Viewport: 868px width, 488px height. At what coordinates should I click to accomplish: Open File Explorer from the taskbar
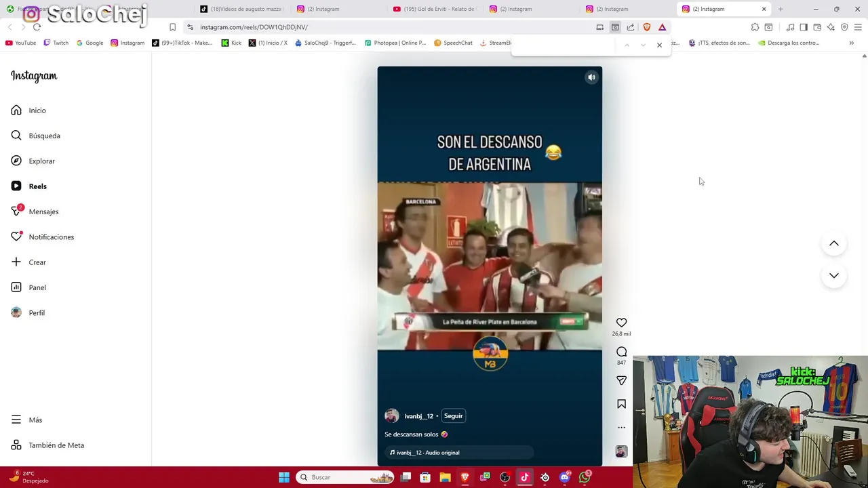pos(445,477)
